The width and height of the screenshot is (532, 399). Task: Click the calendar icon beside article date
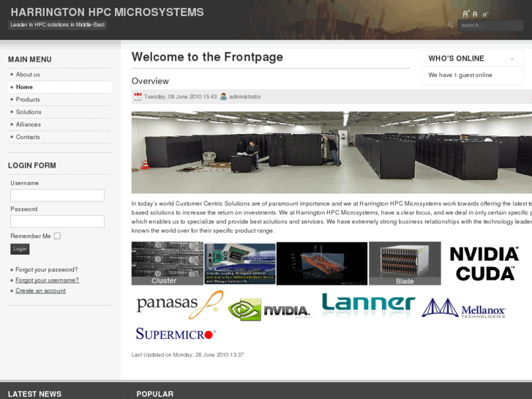pyautogui.click(x=138, y=97)
